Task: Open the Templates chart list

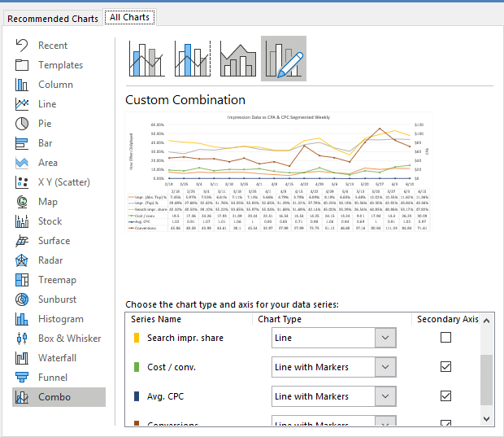Action: [x=60, y=65]
